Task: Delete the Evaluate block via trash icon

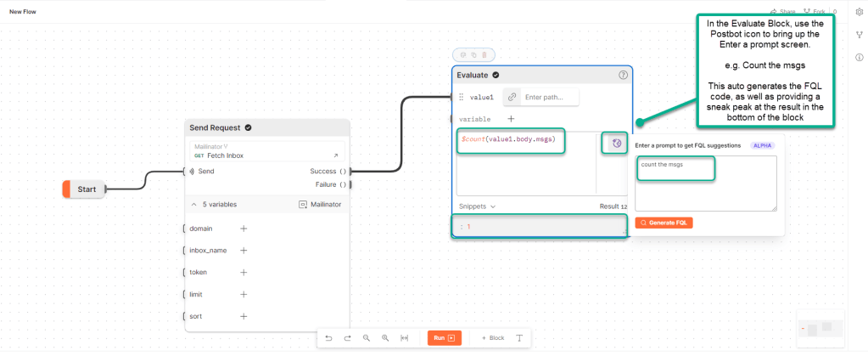Action: (484, 55)
